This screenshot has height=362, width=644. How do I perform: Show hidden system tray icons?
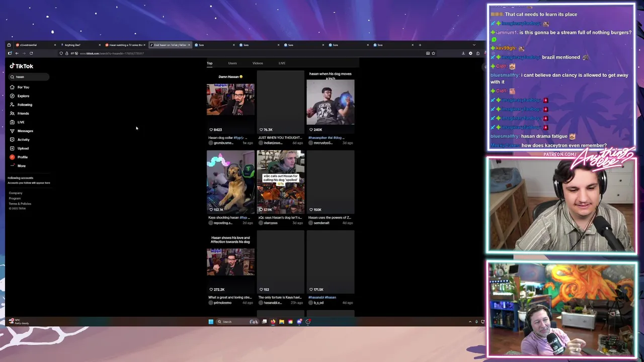pyautogui.click(x=470, y=322)
